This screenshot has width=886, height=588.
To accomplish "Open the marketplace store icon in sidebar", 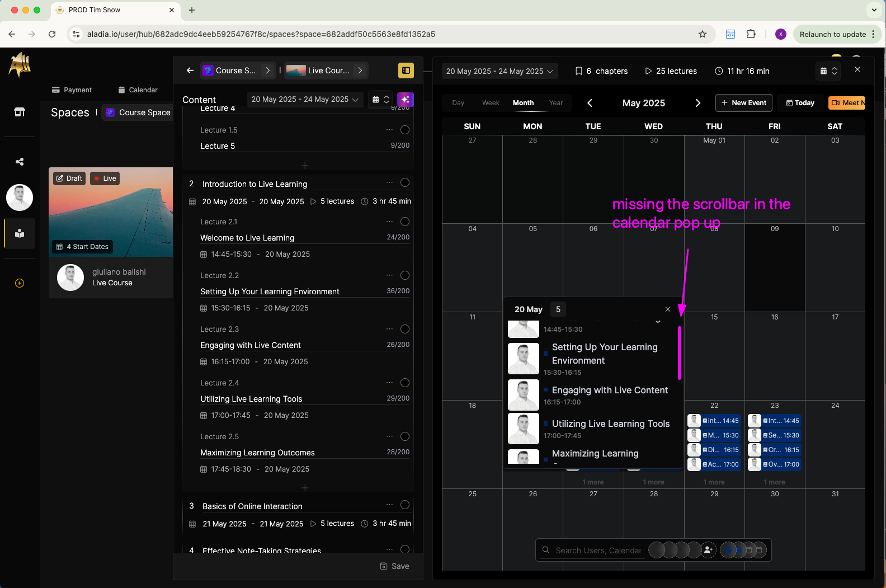I will (20, 112).
